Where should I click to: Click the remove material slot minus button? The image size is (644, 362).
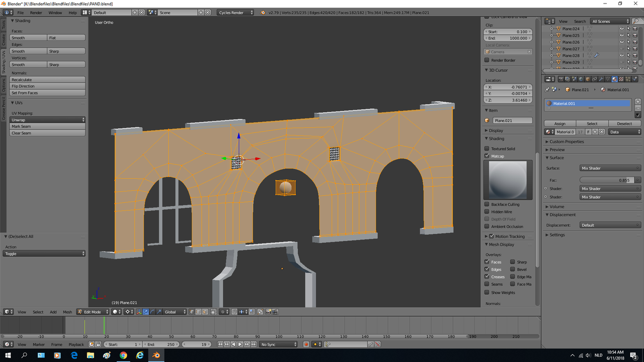pos(638,108)
